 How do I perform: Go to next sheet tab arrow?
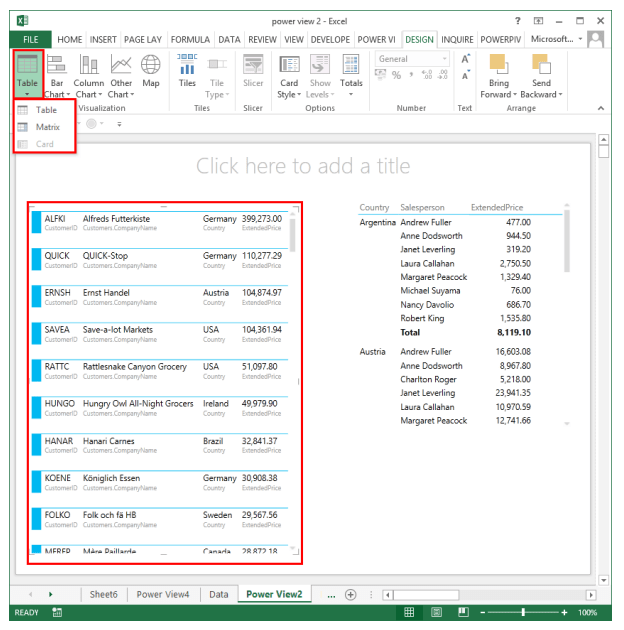(51, 594)
